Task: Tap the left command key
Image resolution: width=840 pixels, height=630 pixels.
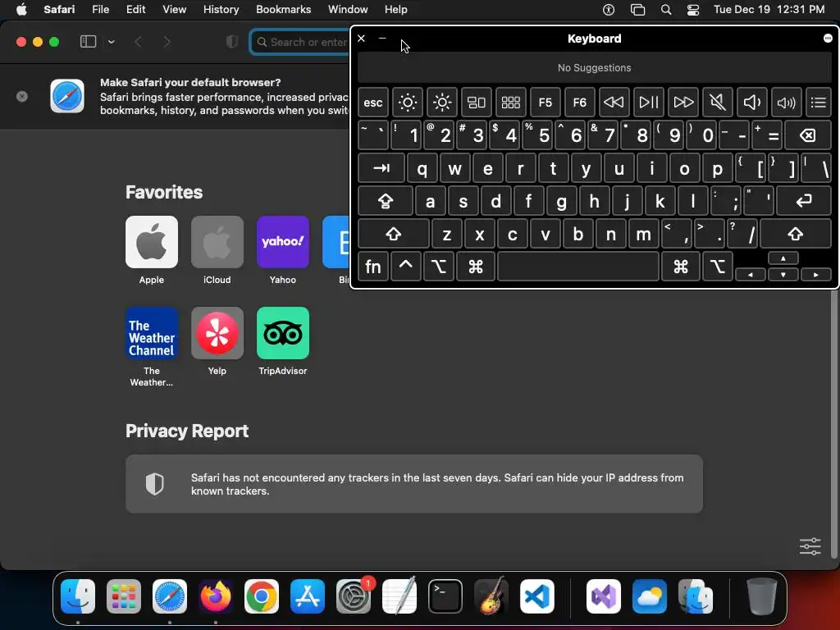Action: point(476,267)
